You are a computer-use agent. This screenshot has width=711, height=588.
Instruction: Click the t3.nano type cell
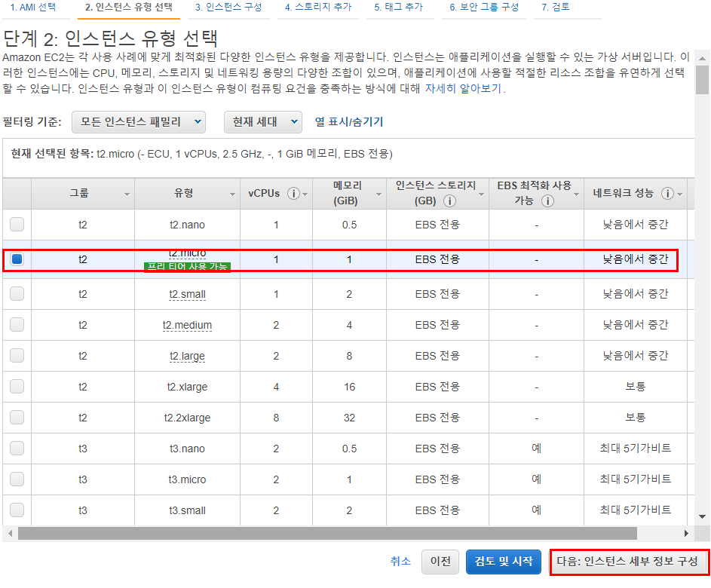click(x=187, y=449)
